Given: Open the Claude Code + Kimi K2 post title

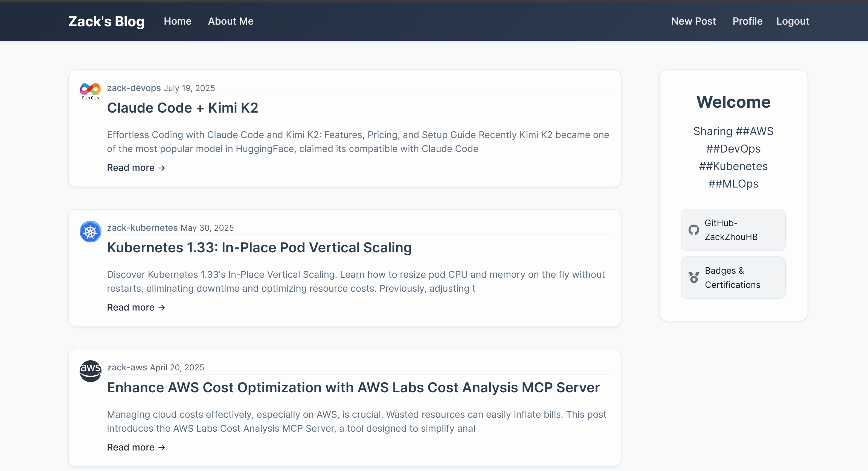Looking at the screenshot, I should tap(183, 108).
